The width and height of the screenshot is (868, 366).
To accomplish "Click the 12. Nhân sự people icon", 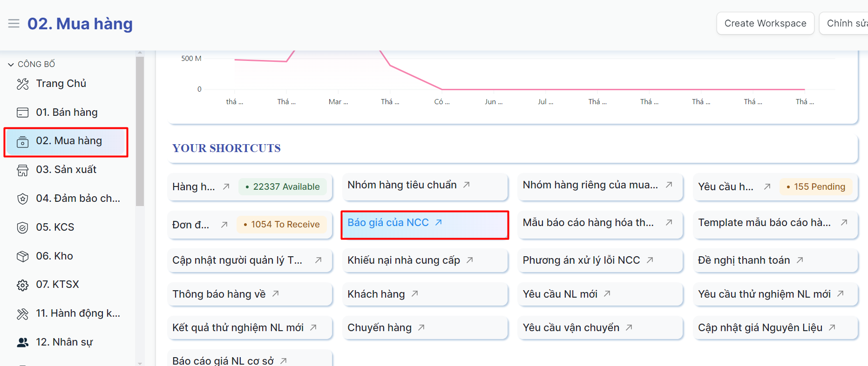I will pyautogui.click(x=22, y=342).
